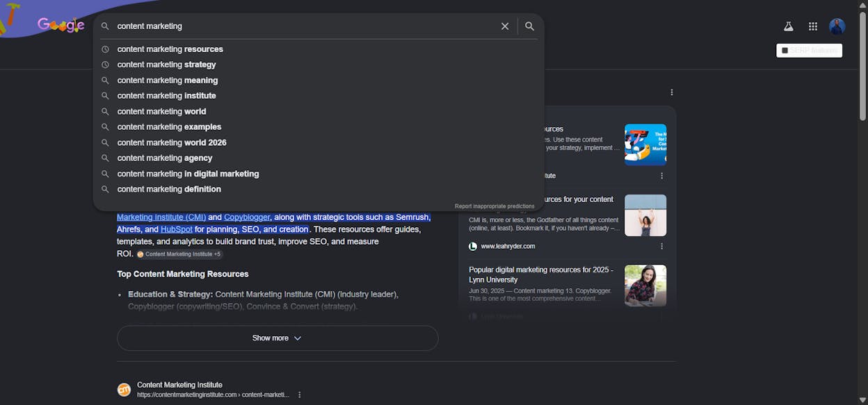Click search icon beside 'content marketing agency'
This screenshot has width=868, height=405.
click(105, 158)
